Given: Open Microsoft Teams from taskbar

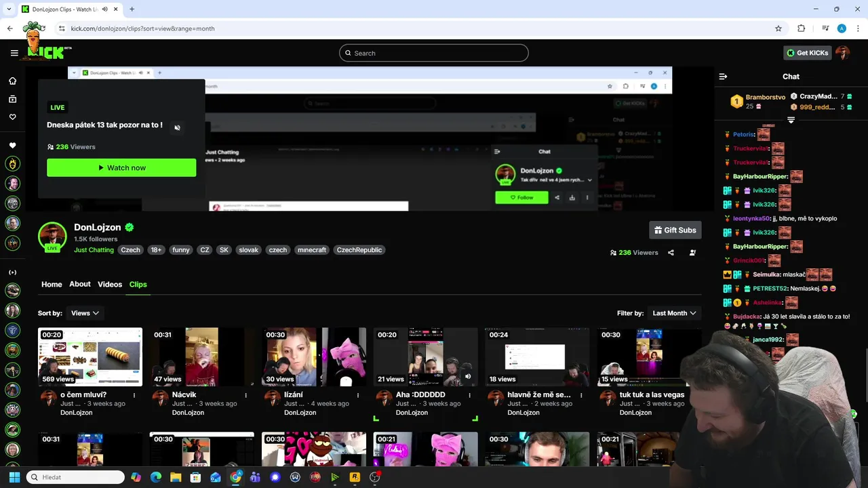Looking at the screenshot, I should 255,477.
